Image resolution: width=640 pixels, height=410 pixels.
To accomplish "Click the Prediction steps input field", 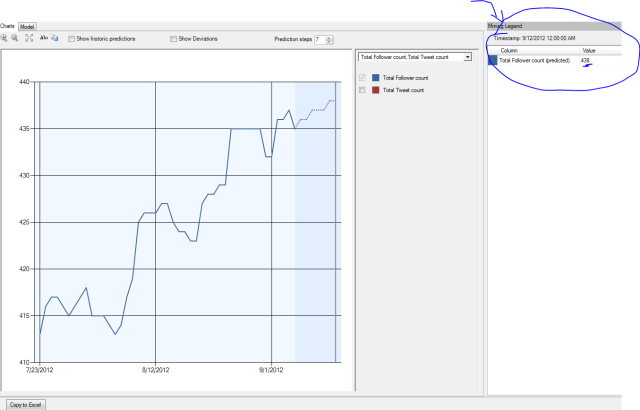I will coord(320,40).
